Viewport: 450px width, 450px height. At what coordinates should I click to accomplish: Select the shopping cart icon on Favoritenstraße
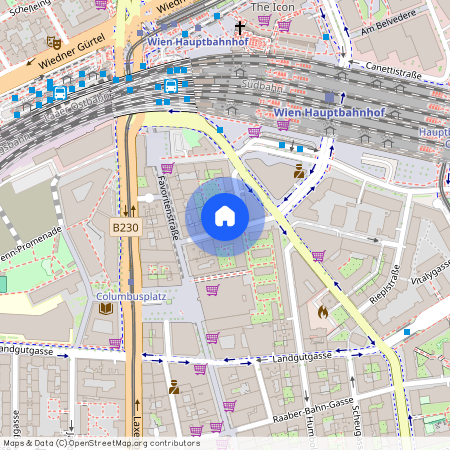pos(168,168)
